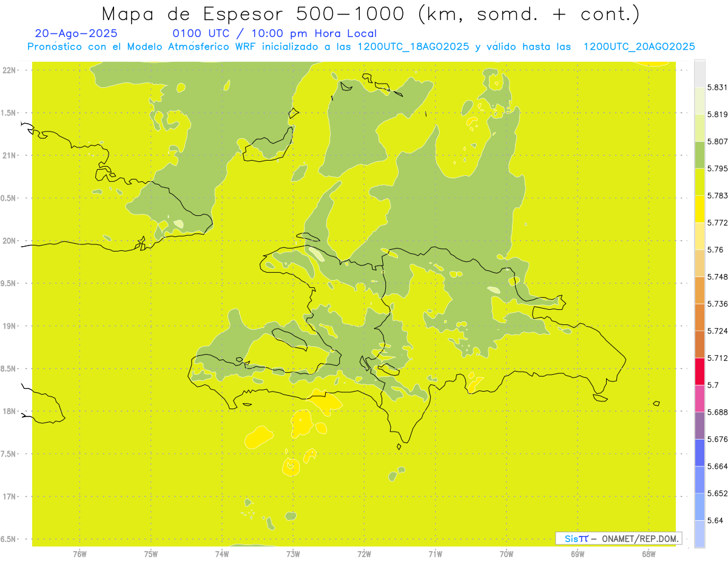This screenshot has width=728, height=562.
Task: Click the 73W longitude label
Action: [292, 554]
